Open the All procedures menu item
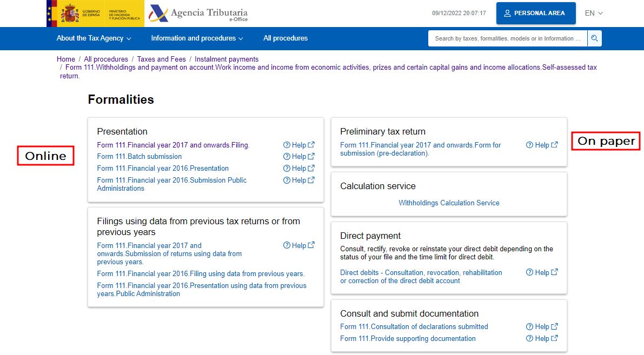The height and width of the screenshot is (355, 644). point(286,38)
